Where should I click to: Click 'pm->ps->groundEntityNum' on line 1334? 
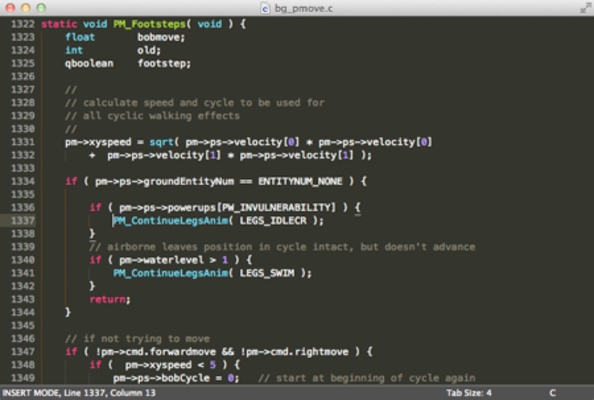[164, 181]
